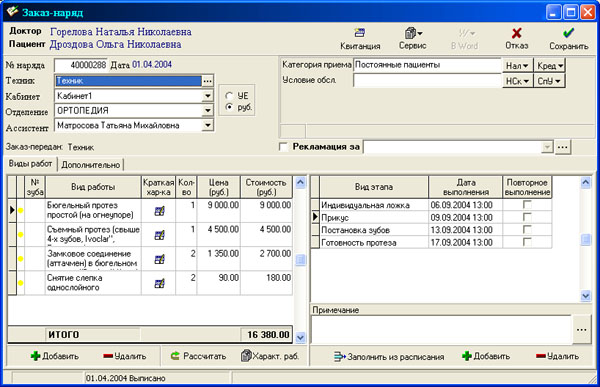Click Добавить under the works table

pyautogui.click(x=55, y=356)
